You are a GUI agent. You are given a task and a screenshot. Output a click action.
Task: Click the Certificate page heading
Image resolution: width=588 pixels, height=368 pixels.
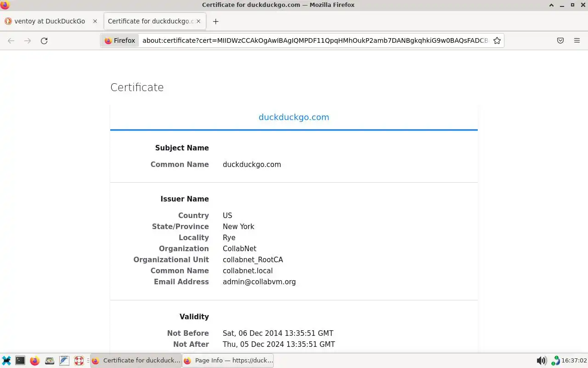click(137, 87)
